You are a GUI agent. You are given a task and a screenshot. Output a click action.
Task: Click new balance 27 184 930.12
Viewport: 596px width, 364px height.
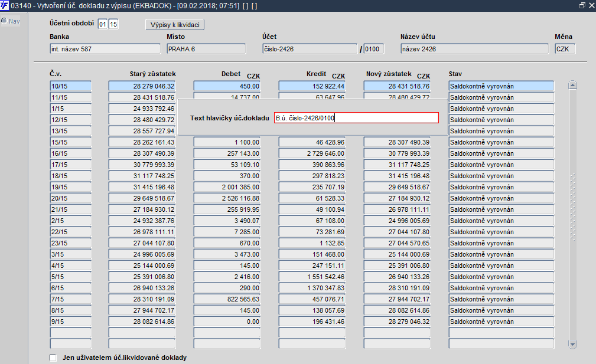397,198
